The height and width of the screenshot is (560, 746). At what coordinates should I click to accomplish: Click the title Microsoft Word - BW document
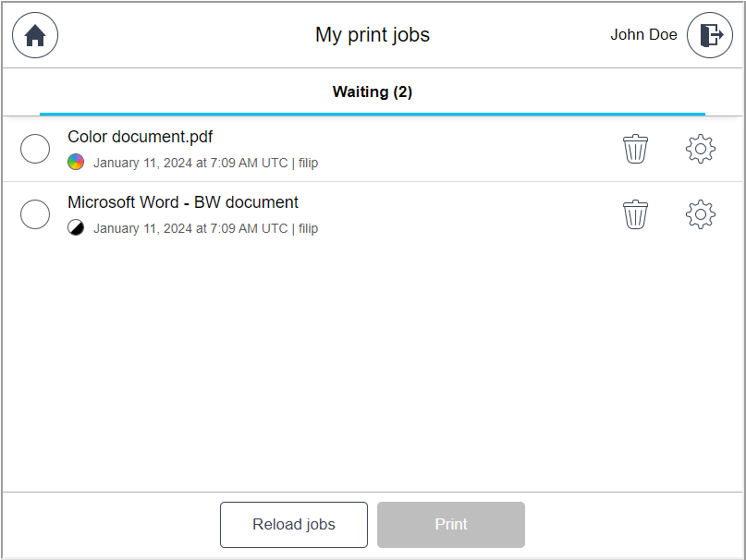[x=181, y=201]
